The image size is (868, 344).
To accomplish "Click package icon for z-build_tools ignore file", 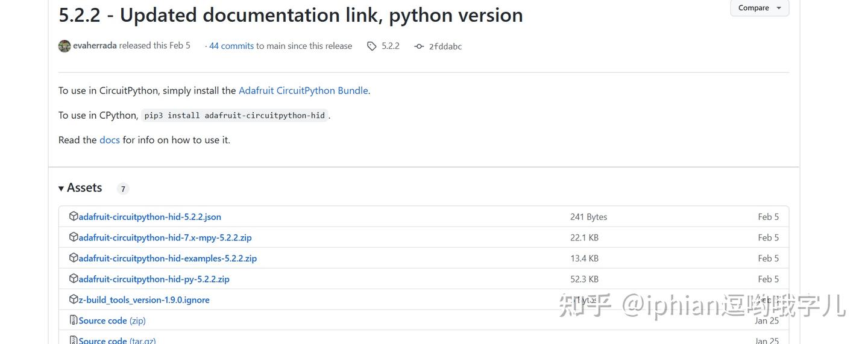I will coord(74,299).
